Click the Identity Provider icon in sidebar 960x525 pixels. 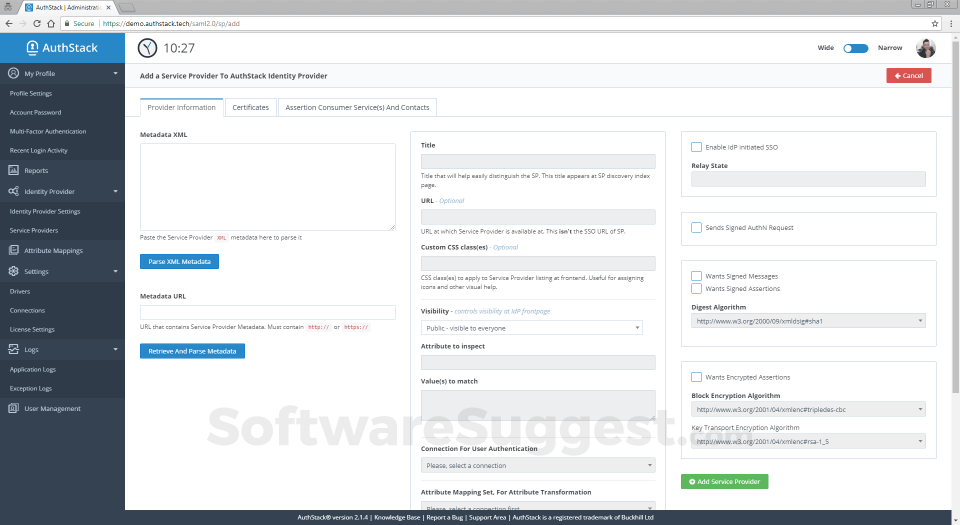click(13, 191)
